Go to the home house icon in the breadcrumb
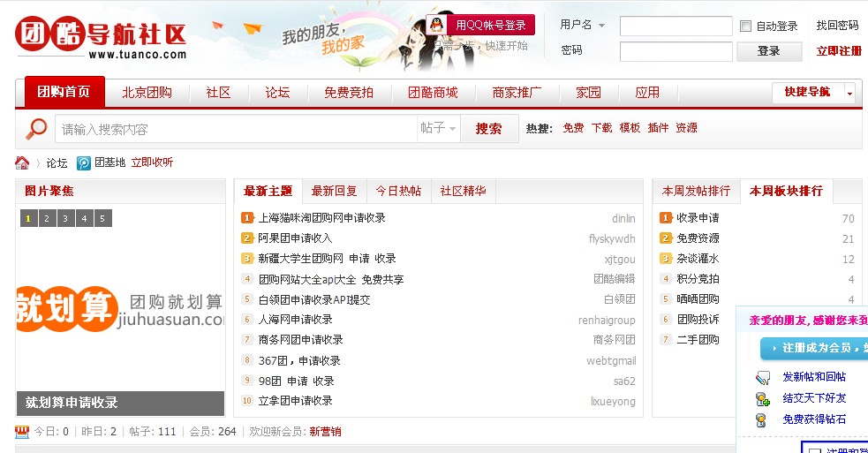Screen dimensions: 868x453 click(22, 162)
